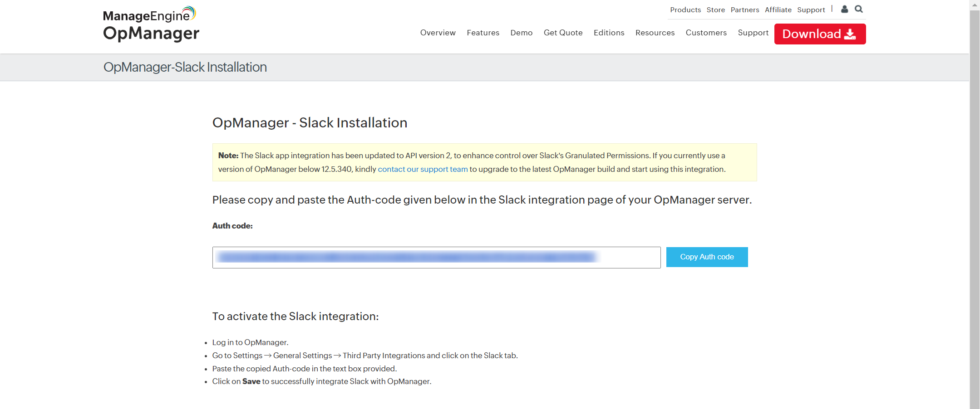This screenshot has width=980, height=409.
Task: Click the Products link in top bar
Action: click(685, 10)
